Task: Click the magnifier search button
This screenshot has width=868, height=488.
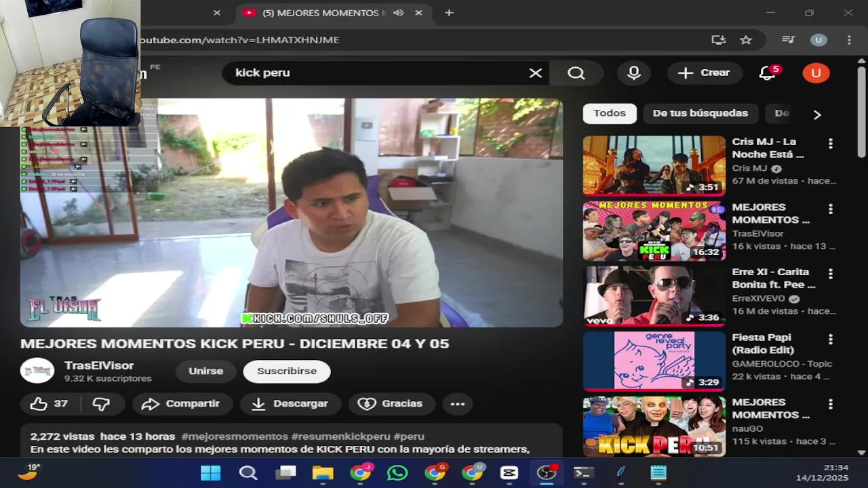Action: (576, 73)
